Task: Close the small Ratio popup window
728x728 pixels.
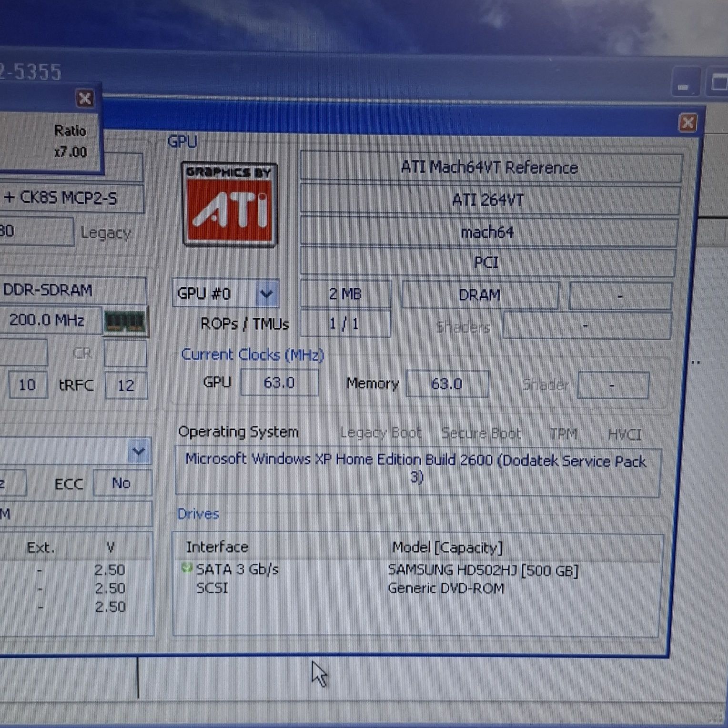Action: (85, 98)
